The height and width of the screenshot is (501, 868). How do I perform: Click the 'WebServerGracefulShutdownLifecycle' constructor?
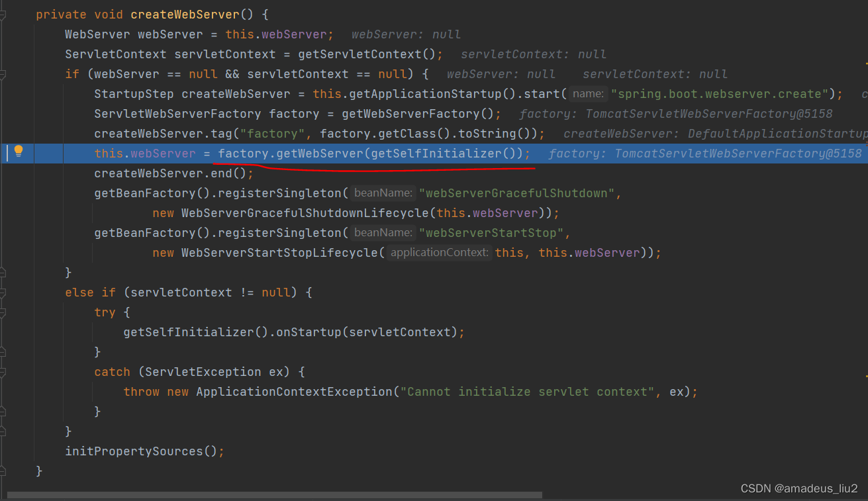pyautogui.click(x=305, y=213)
